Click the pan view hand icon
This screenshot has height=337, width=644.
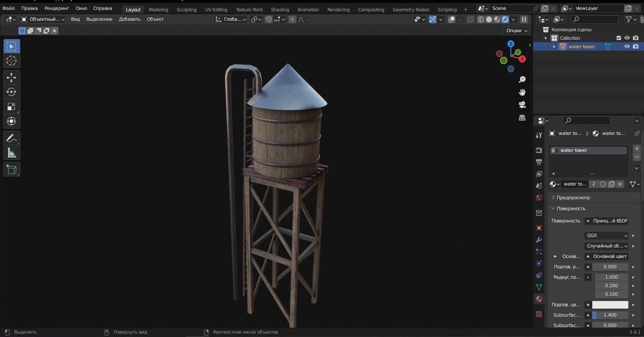522,92
